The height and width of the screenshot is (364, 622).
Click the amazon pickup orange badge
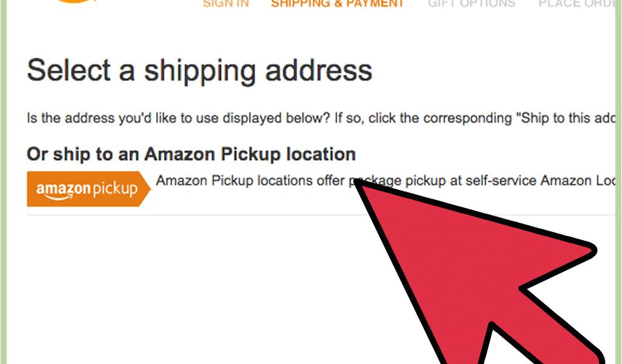pos(89,189)
